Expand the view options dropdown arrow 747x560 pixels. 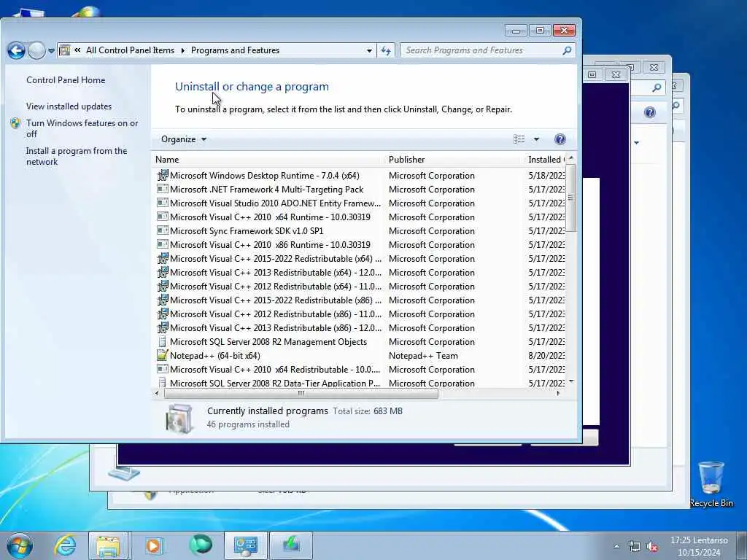point(536,139)
